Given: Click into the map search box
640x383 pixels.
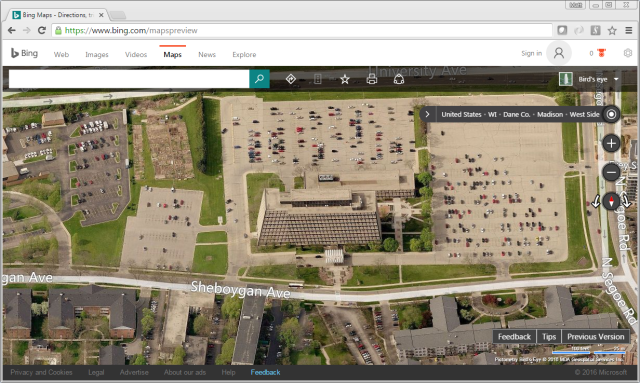Looking at the screenshot, I should [129, 79].
